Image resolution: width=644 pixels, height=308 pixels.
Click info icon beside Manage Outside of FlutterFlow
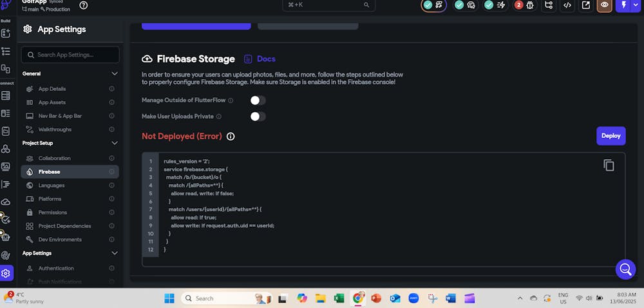pyautogui.click(x=231, y=101)
